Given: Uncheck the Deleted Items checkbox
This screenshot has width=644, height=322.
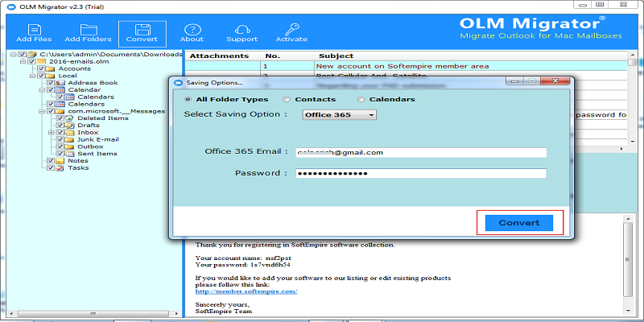Looking at the screenshot, I should click(x=60, y=118).
